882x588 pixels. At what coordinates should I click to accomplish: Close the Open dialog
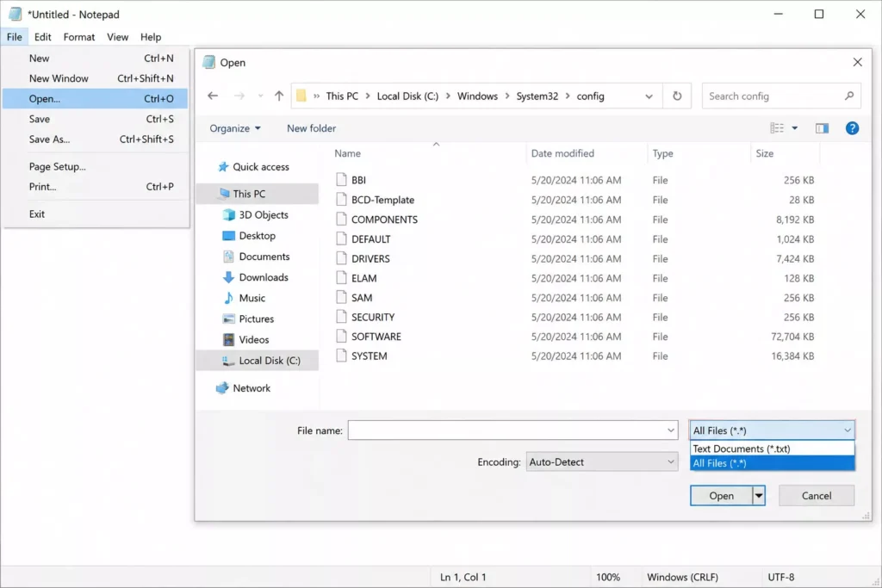[x=857, y=62]
